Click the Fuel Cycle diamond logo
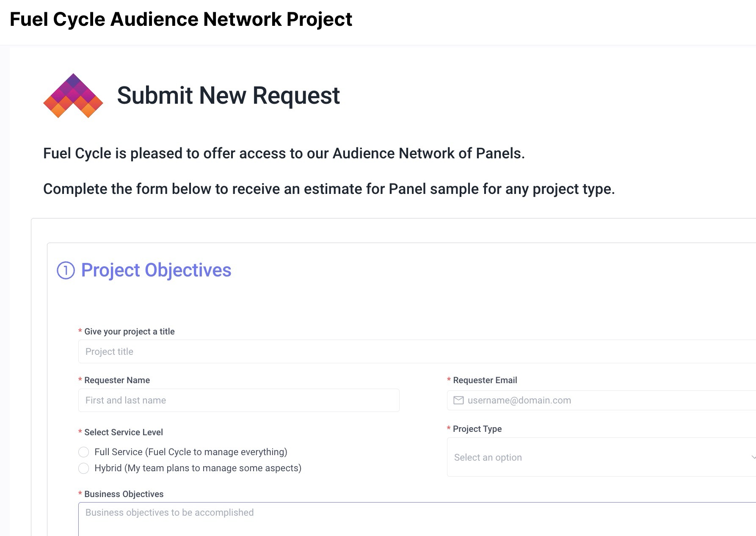This screenshot has height=536, width=756. (x=73, y=96)
